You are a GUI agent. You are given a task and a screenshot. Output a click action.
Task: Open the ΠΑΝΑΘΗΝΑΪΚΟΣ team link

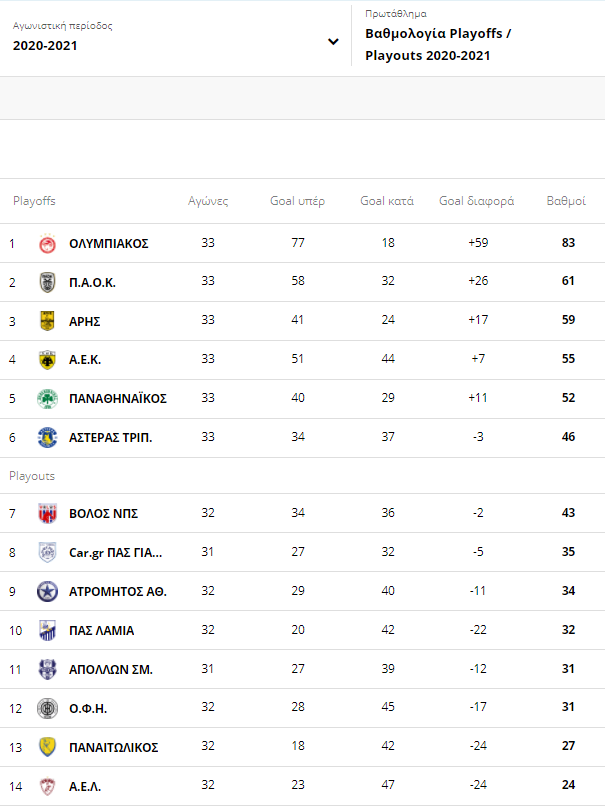(118, 399)
